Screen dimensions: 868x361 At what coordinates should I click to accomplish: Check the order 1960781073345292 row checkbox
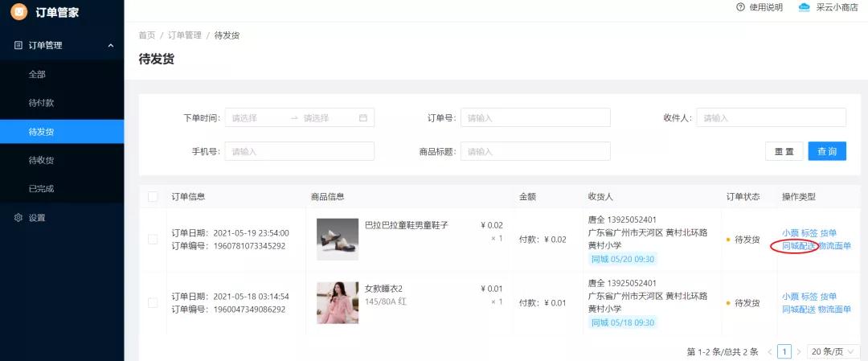point(153,239)
